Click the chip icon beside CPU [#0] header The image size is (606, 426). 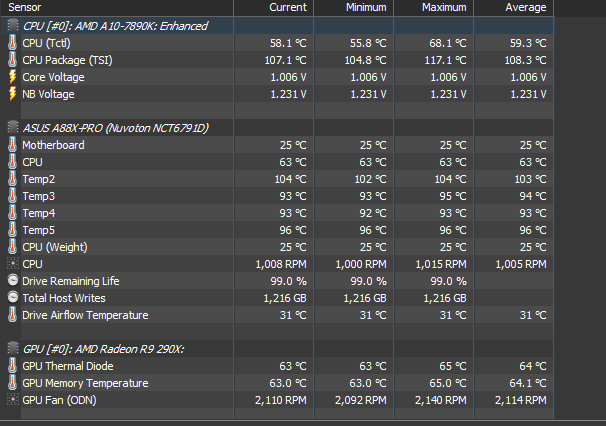13,26
